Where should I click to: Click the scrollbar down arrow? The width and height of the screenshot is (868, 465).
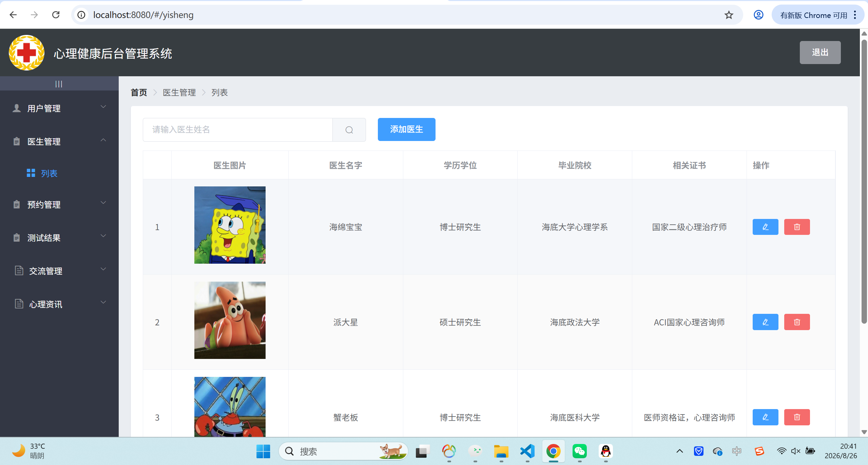(864, 432)
